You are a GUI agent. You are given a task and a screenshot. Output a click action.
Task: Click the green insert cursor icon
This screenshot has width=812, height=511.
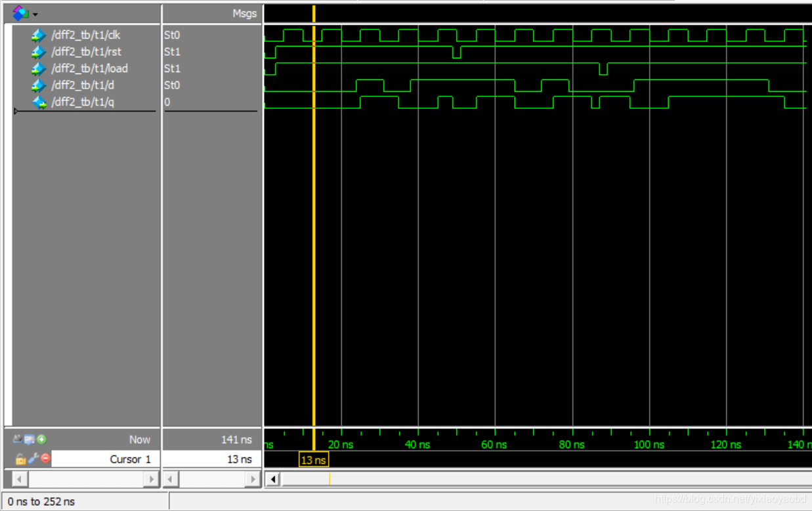(x=41, y=439)
